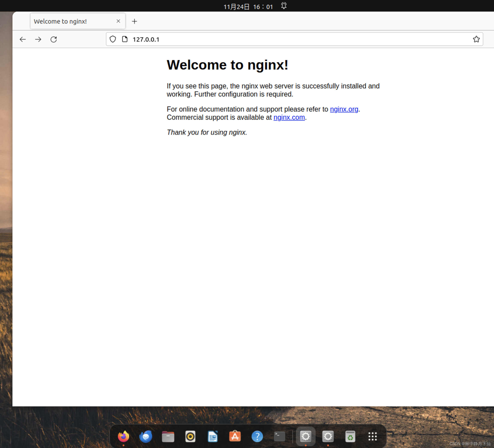Open the Trash from the dock

[350, 436]
